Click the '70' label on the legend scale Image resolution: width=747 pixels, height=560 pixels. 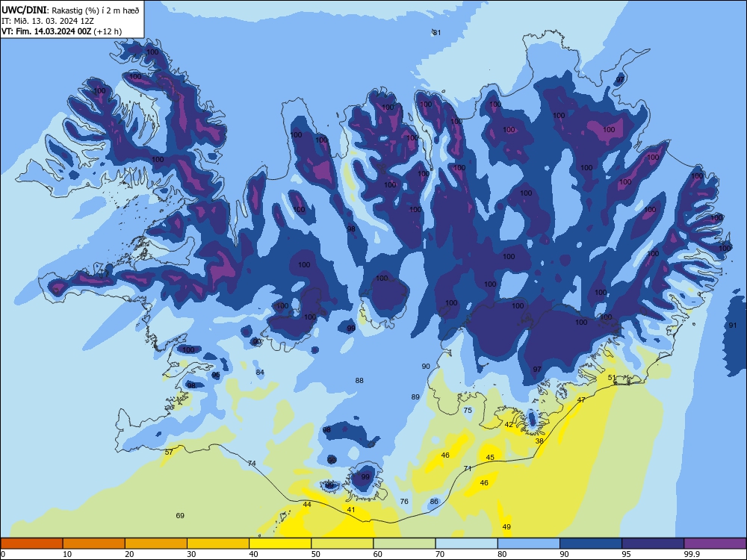pos(440,554)
